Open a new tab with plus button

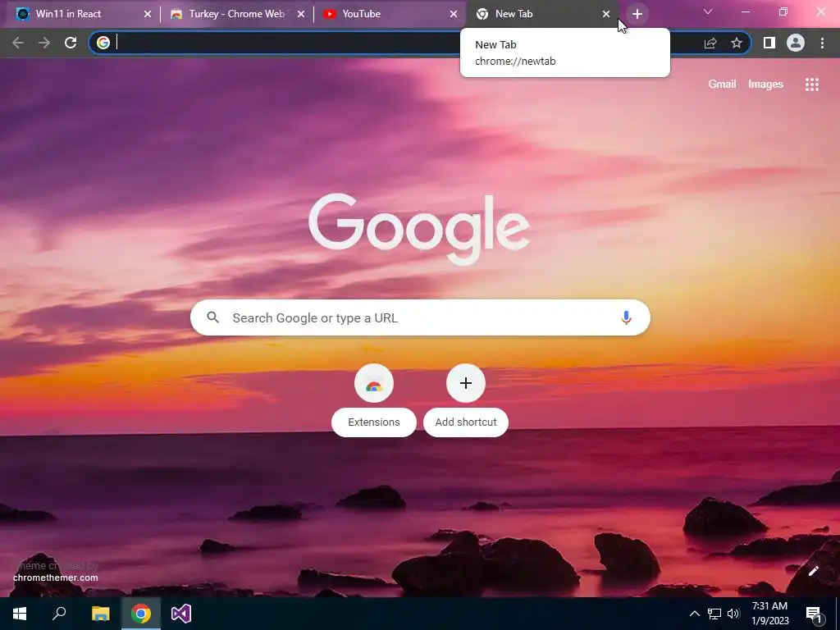click(637, 14)
